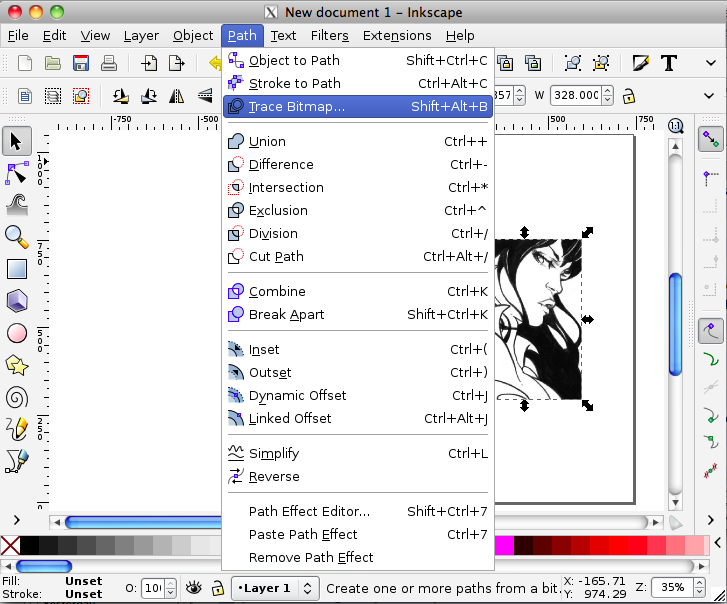Viewport: 727px width, 604px height.
Task: Pick the black palette swatch
Action: click(29, 546)
